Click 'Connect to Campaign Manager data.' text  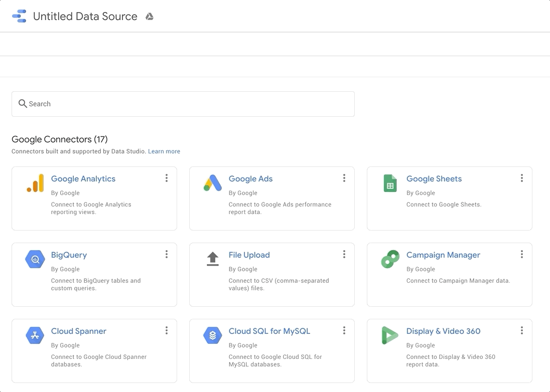click(x=458, y=281)
